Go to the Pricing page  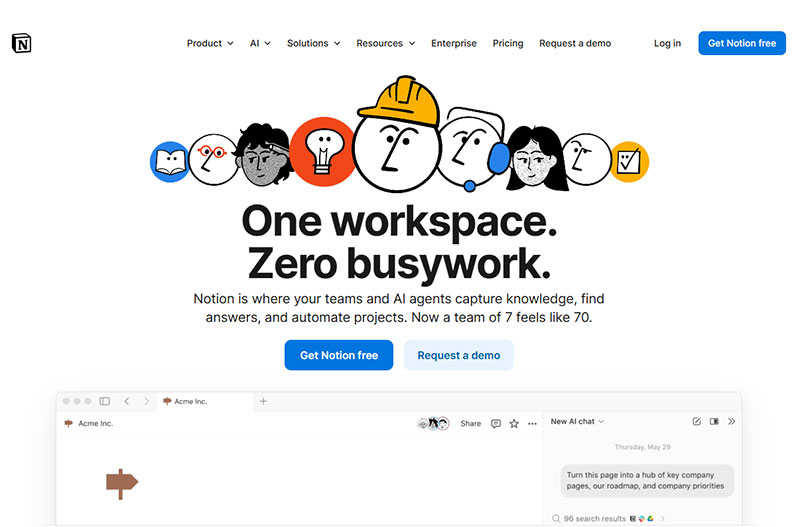[508, 43]
